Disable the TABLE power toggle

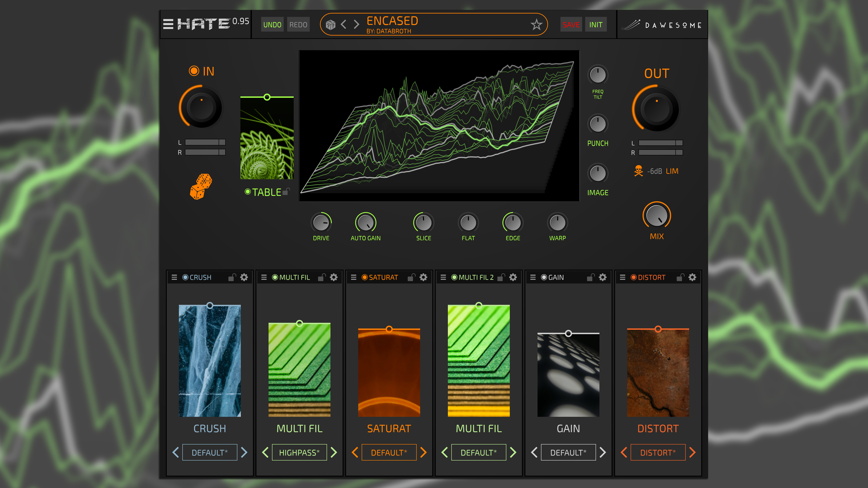click(x=248, y=192)
